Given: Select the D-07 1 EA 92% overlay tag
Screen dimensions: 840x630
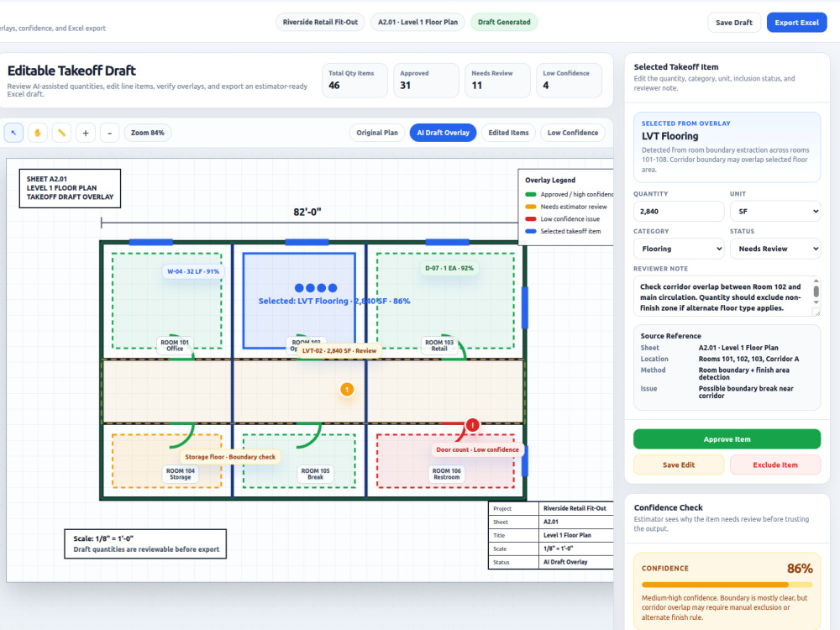Looking at the screenshot, I should 449,269.
